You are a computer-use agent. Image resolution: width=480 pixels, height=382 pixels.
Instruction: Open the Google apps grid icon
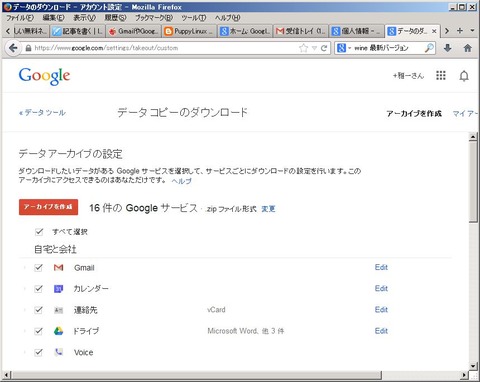(x=441, y=76)
